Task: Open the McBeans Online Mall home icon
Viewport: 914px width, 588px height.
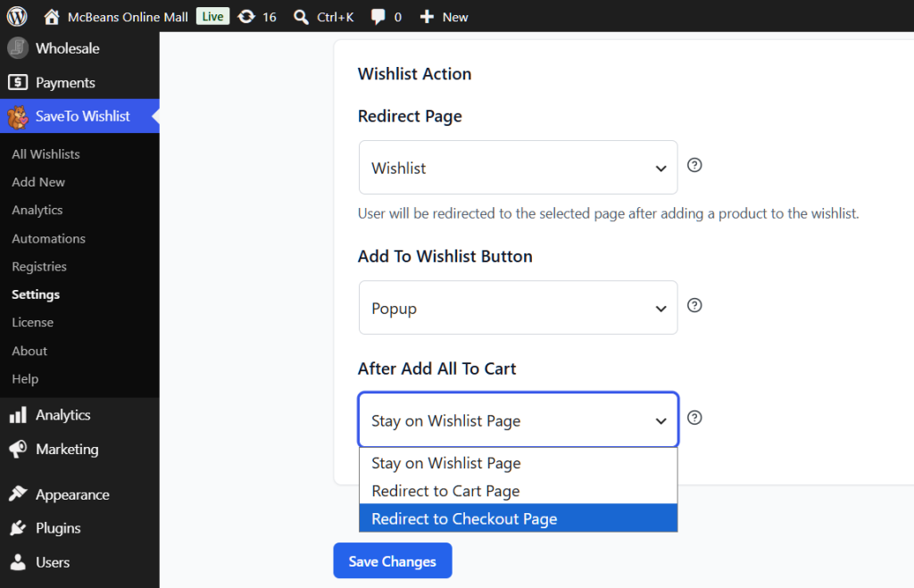Action: click(51, 17)
